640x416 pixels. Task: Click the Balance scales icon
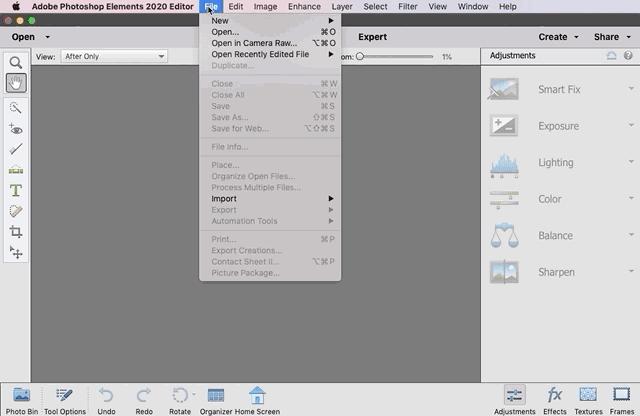(504, 236)
